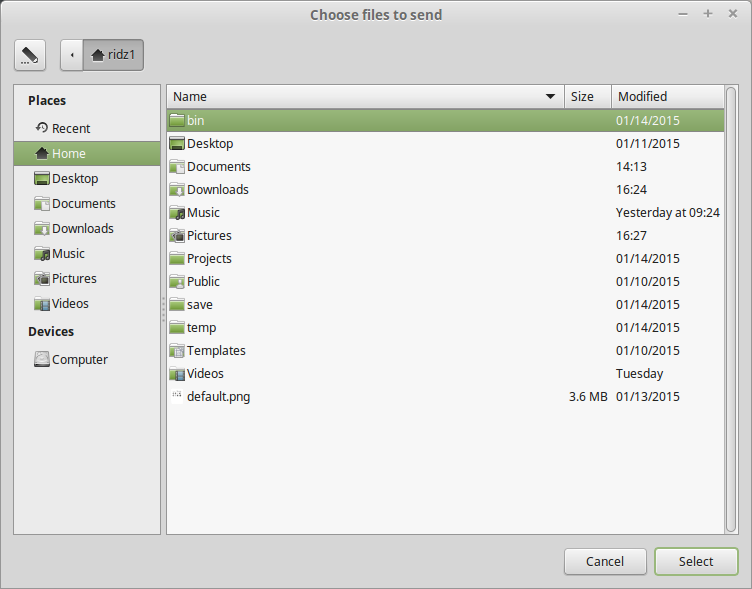Click the bin folder icon
The width and height of the screenshot is (752, 589).
(x=177, y=120)
